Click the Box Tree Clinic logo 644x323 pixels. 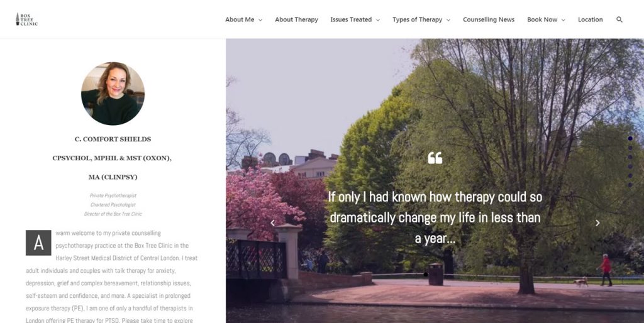coord(26,19)
